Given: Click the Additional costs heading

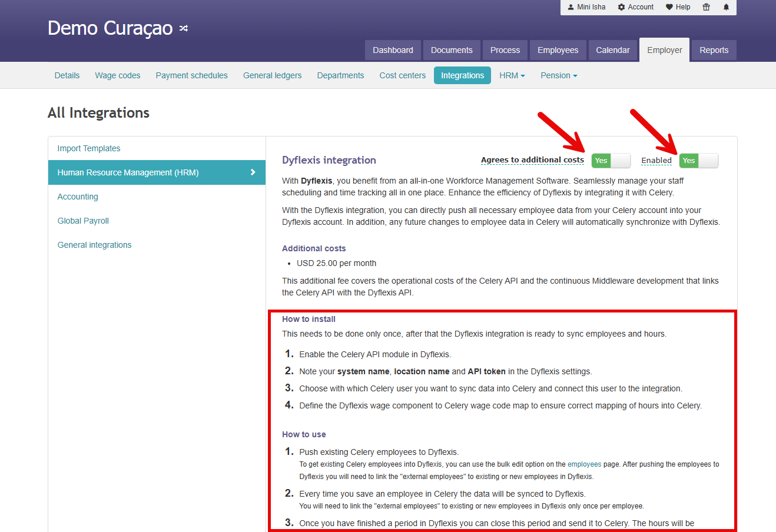Looking at the screenshot, I should tap(314, 248).
